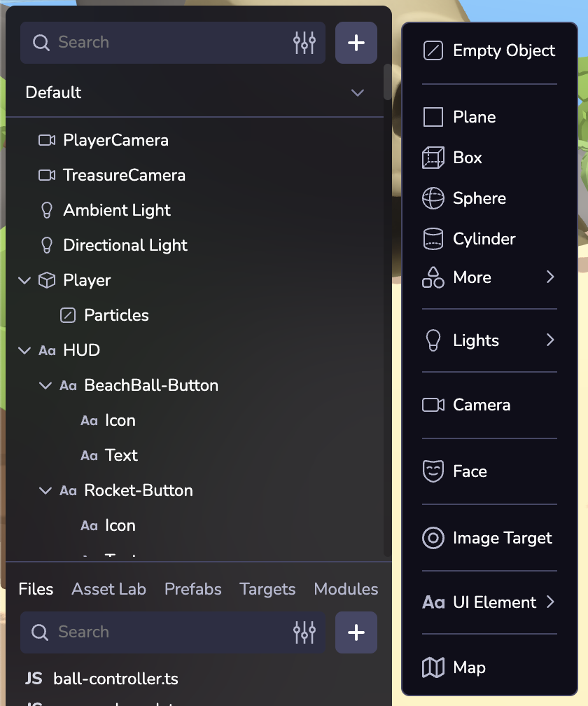Click the plus button beside hierarchy search

coord(356,43)
